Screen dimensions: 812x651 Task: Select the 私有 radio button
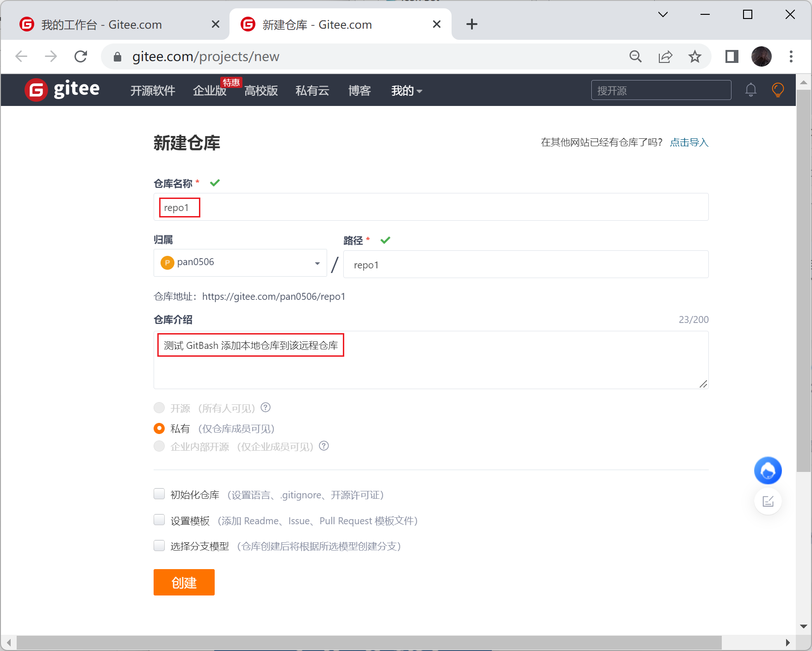pos(159,428)
